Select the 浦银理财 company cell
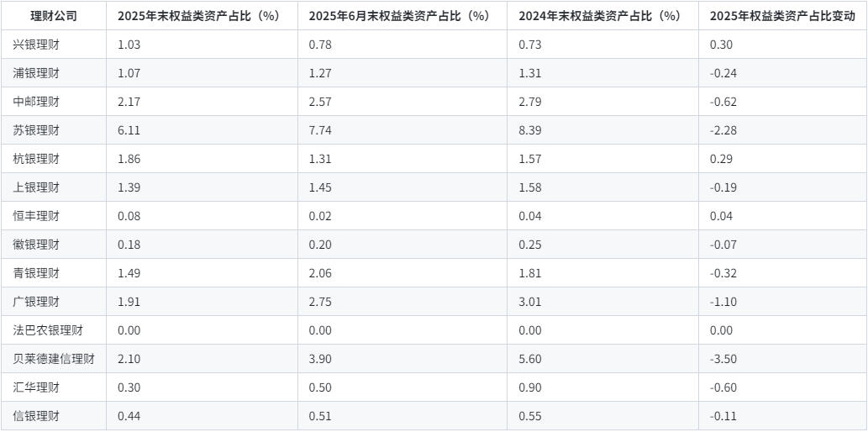Viewport: 868px width, 432px height. click(37, 73)
